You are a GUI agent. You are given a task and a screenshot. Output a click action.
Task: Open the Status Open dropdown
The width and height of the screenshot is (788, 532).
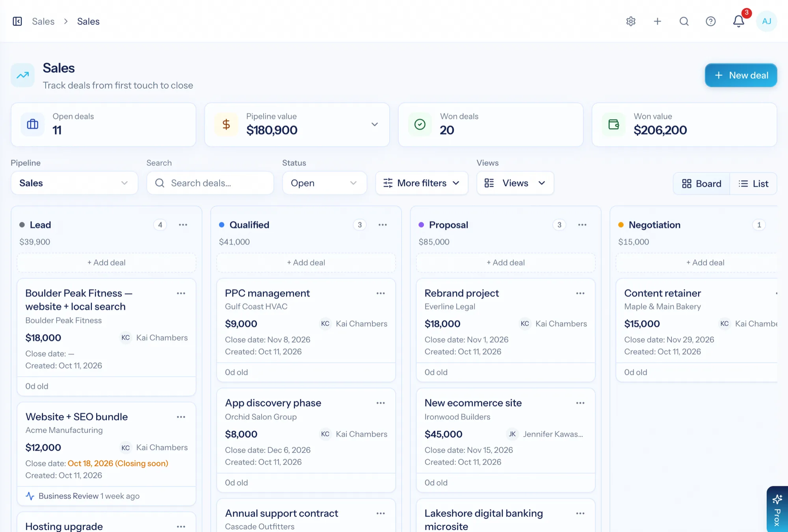[324, 183]
